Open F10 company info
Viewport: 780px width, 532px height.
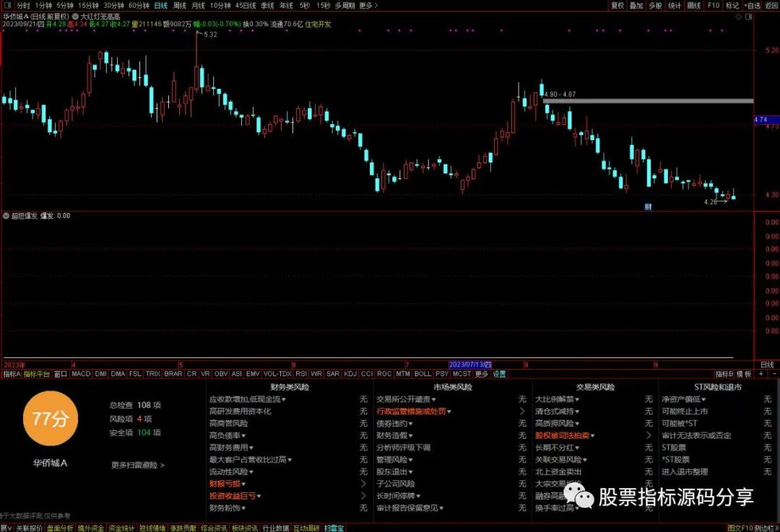(x=714, y=6)
